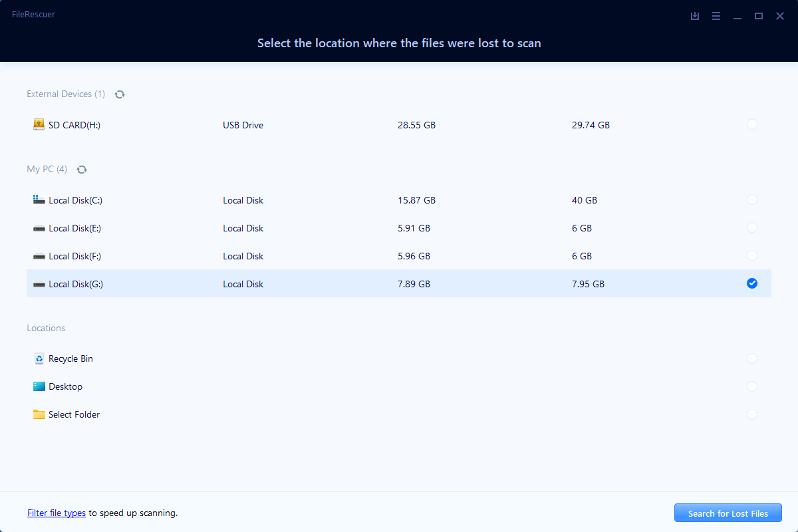Open the hamburger menu in title bar

[x=716, y=16]
